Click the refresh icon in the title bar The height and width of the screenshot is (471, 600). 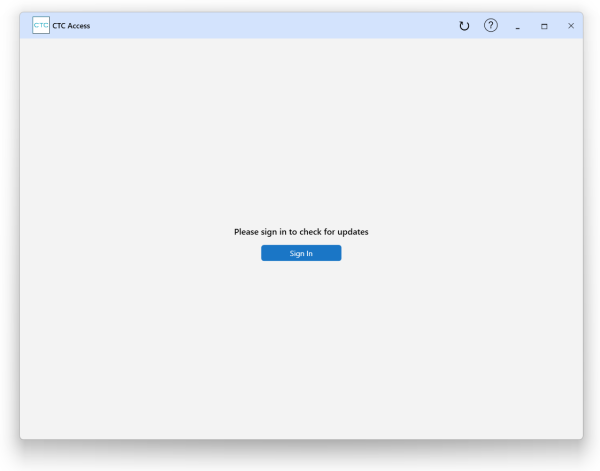tap(464, 26)
